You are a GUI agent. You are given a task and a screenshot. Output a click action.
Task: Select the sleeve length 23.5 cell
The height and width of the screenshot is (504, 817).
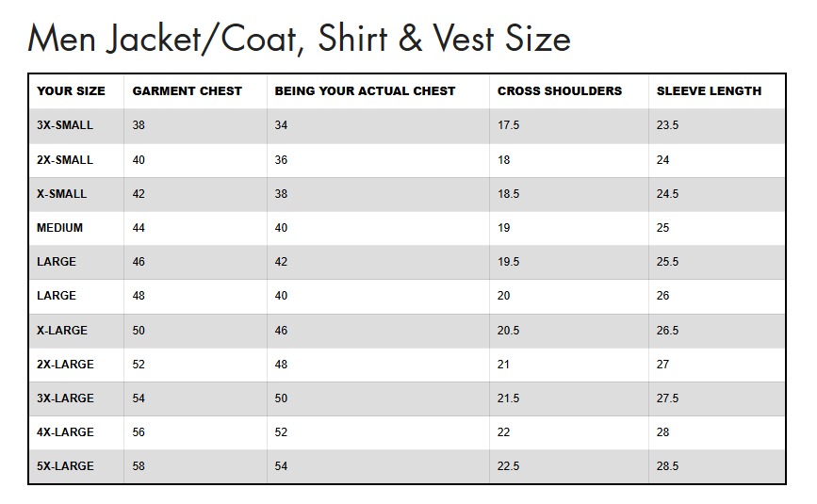pos(667,125)
